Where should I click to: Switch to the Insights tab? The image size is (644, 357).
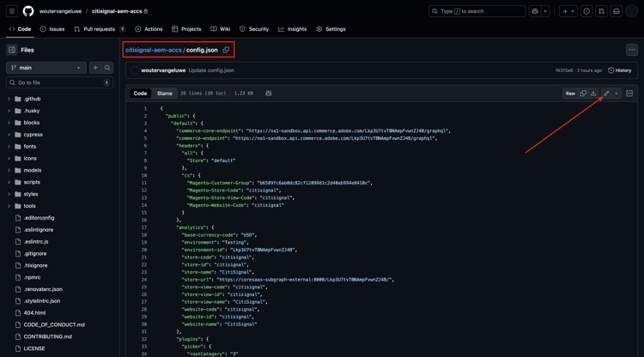click(x=293, y=29)
